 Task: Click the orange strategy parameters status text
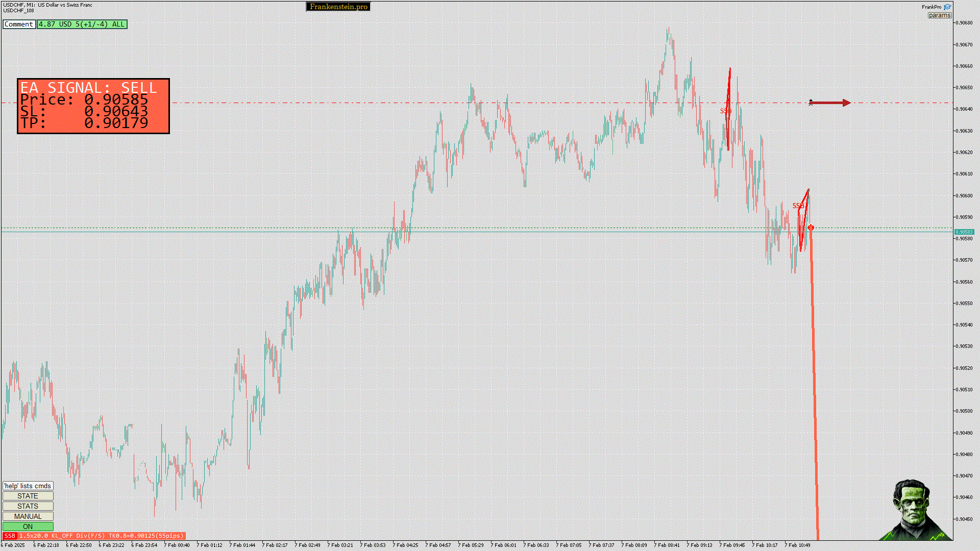tap(101, 536)
